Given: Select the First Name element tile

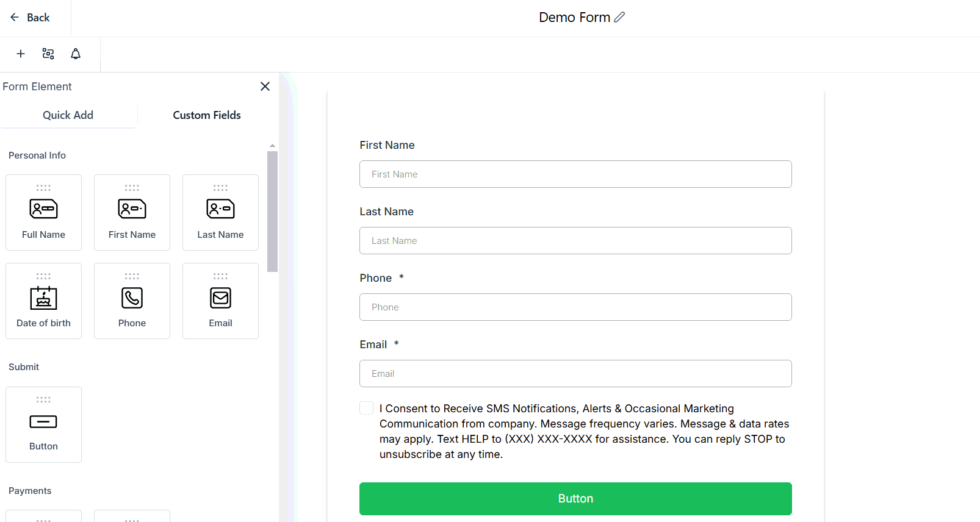Looking at the screenshot, I should click(132, 212).
